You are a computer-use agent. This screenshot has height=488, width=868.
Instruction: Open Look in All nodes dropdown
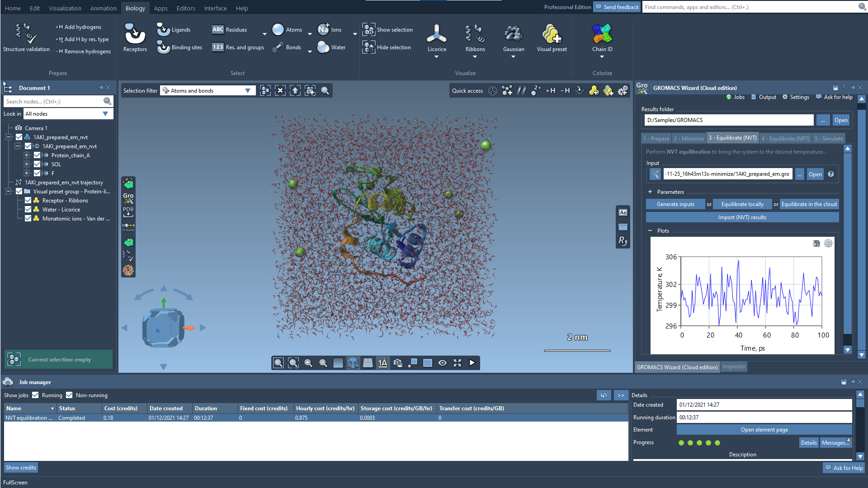pyautogui.click(x=68, y=114)
